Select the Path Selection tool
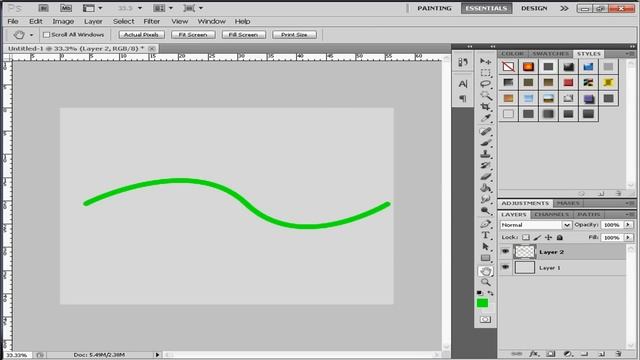 485,247
